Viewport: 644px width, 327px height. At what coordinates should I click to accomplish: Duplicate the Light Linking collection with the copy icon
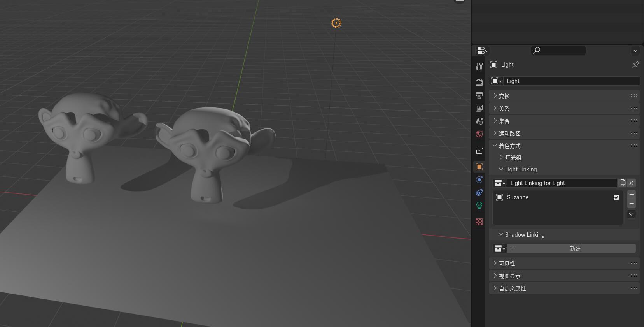[x=622, y=183]
